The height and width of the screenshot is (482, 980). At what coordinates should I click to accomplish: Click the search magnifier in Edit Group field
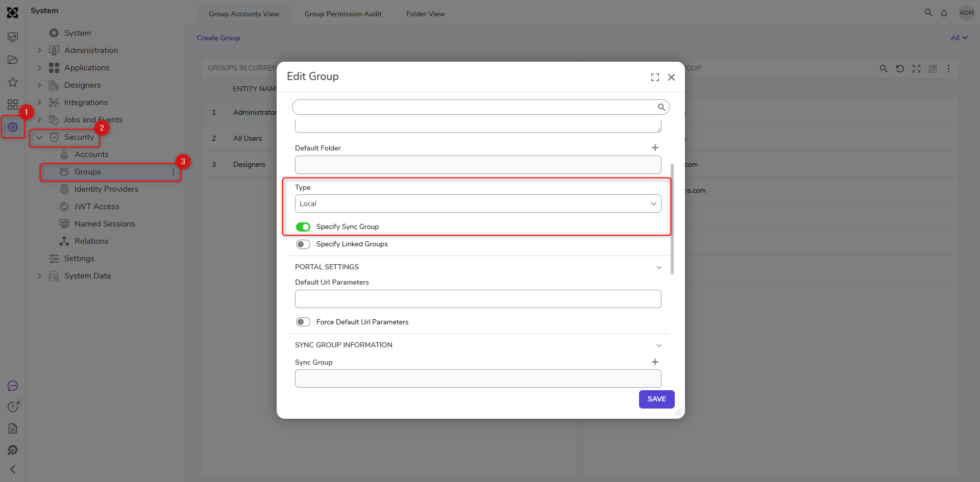click(x=661, y=107)
